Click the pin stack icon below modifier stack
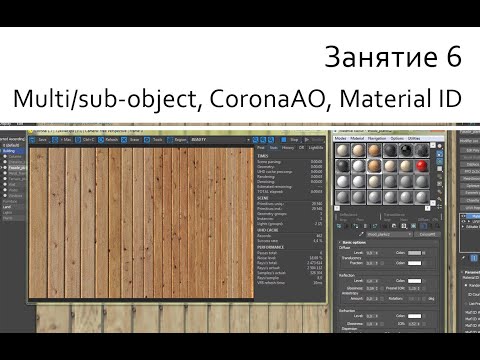Viewport: 480px width, 360px height. [x=463, y=258]
